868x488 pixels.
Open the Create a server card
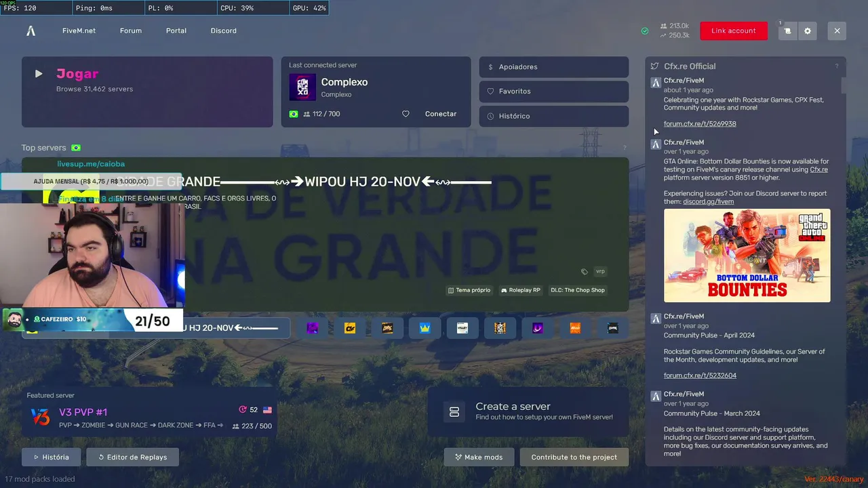tap(528, 411)
